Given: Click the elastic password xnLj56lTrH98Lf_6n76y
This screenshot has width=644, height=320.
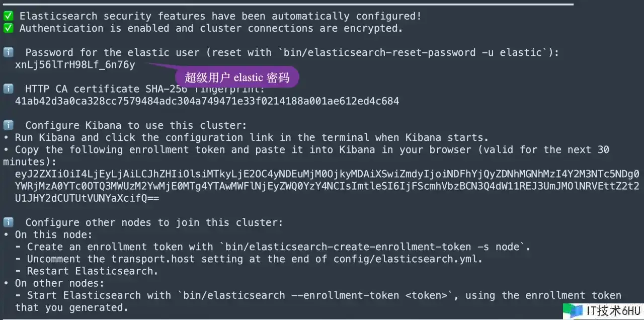Looking at the screenshot, I should tap(75, 65).
